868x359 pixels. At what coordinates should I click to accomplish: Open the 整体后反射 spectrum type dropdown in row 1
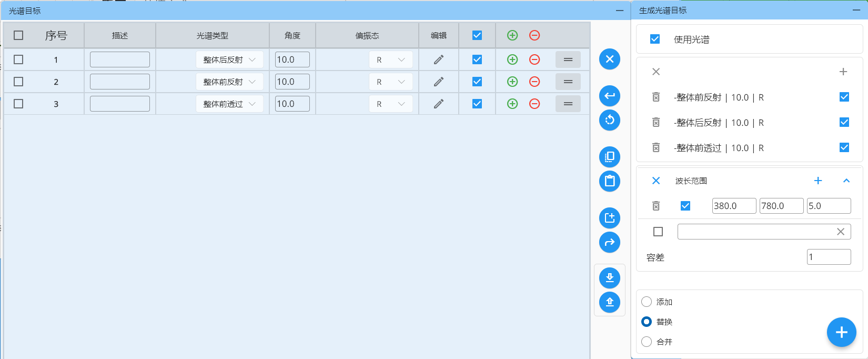tap(229, 59)
